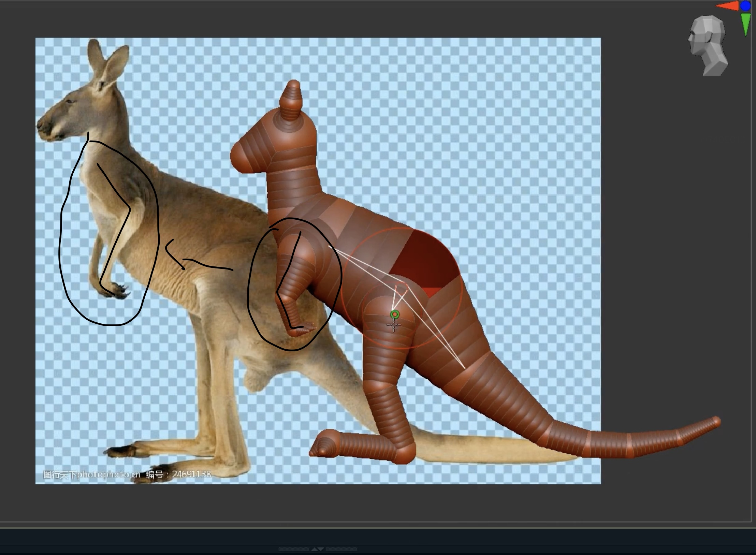Click the blue Z-axis dot
Screen dimensions: 756x555
pyautogui.click(x=745, y=5)
